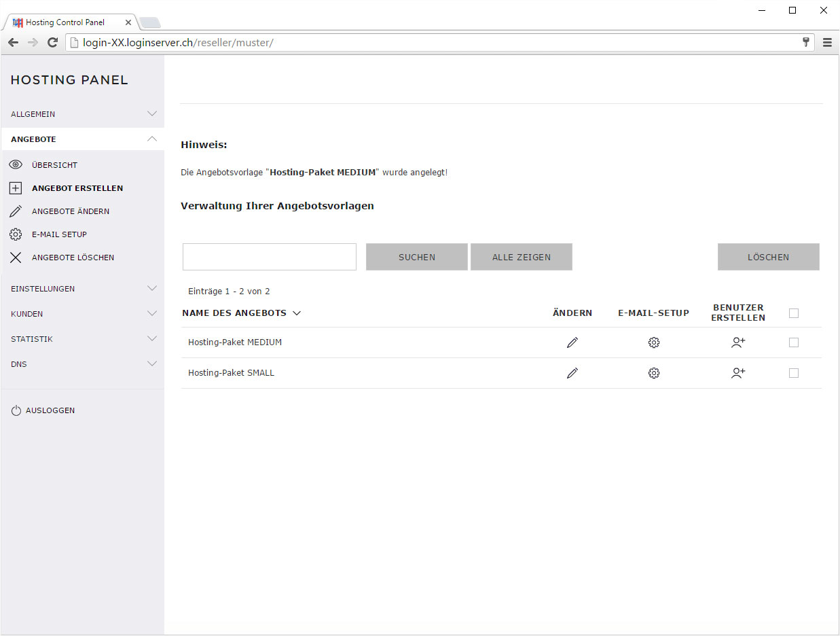The width and height of the screenshot is (840, 636).
Task: Click the eye icon beside Übersicht
Action: pyautogui.click(x=16, y=164)
